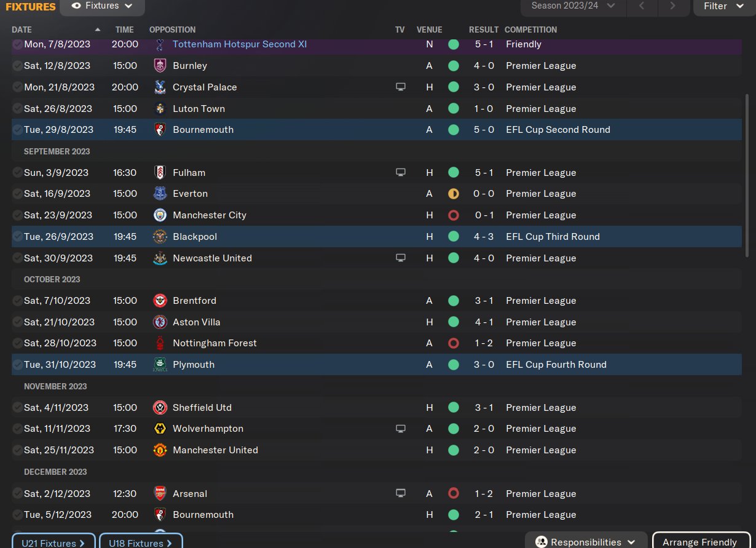The width and height of the screenshot is (756, 548).
Task: Open the Filter dropdown
Action: point(724,6)
